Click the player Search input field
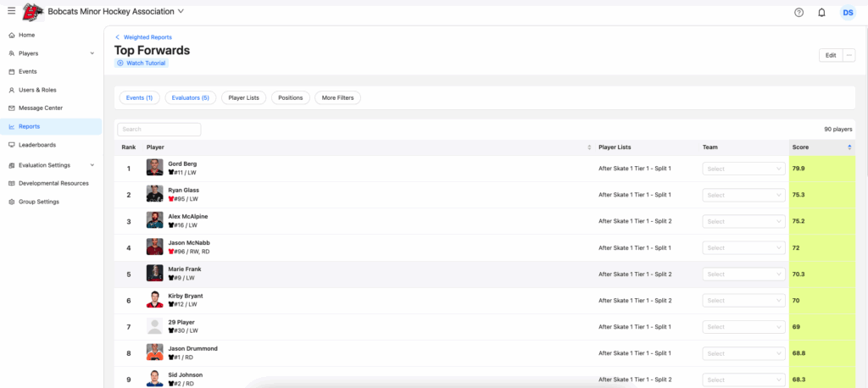Screen dimensions: 868x388 [x=159, y=130]
